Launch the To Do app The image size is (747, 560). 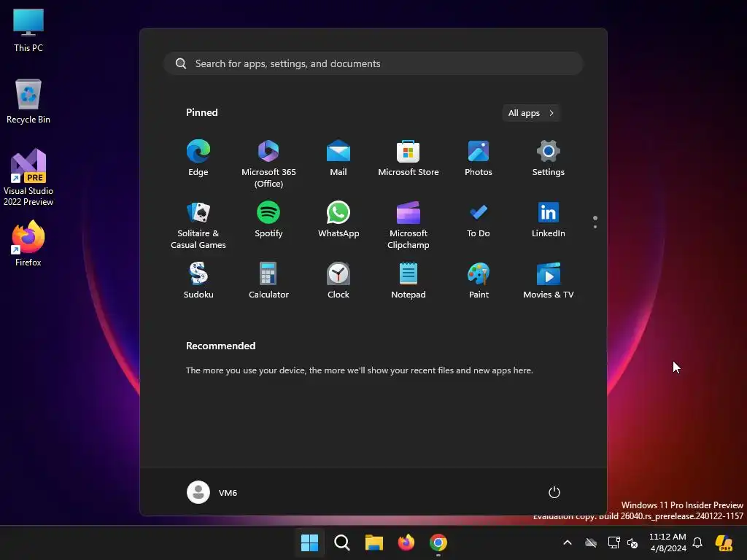479,219
